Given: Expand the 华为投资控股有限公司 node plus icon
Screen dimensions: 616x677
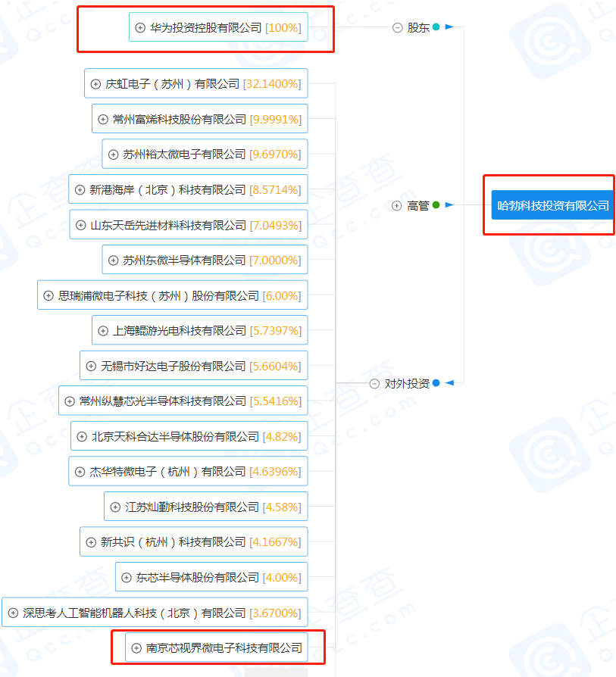Looking at the screenshot, I should pos(140,27).
